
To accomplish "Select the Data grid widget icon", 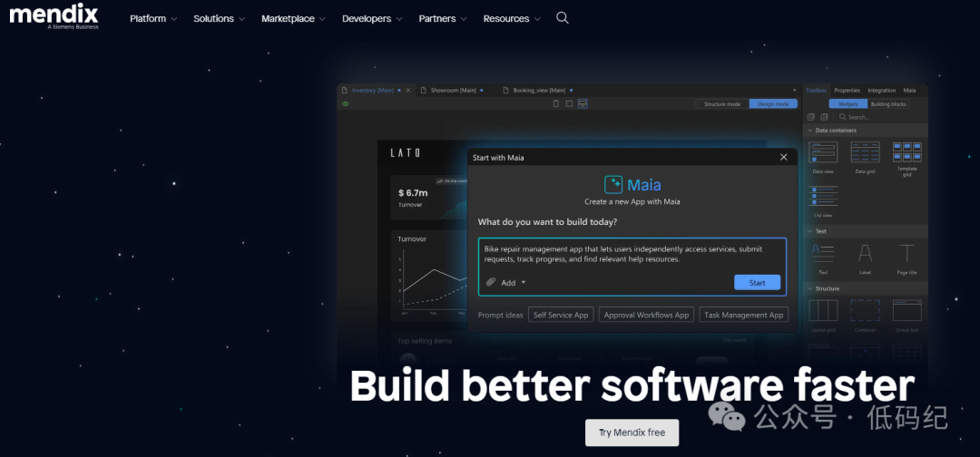I will tap(865, 152).
